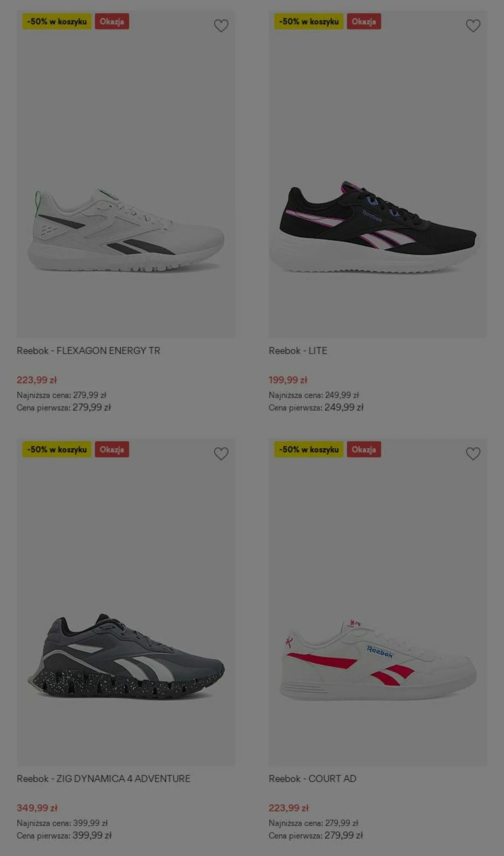Viewport: 504px width, 856px height.
Task: Save Reebok COURT AD with heart icon
Action: [473, 454]
